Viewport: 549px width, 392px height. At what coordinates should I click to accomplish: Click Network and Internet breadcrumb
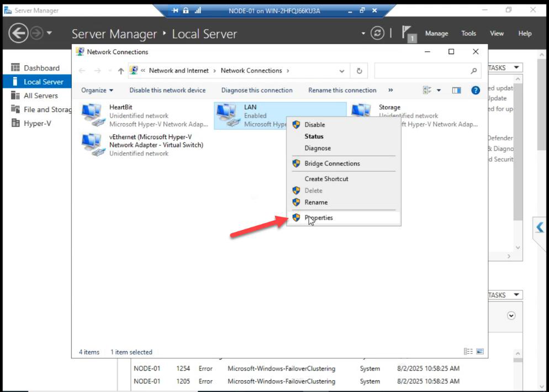point(178,71)
